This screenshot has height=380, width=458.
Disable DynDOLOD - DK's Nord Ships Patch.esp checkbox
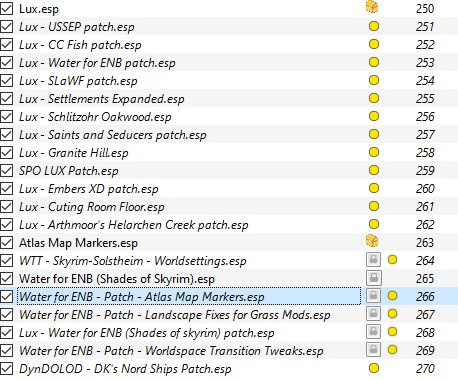(6, 368)
